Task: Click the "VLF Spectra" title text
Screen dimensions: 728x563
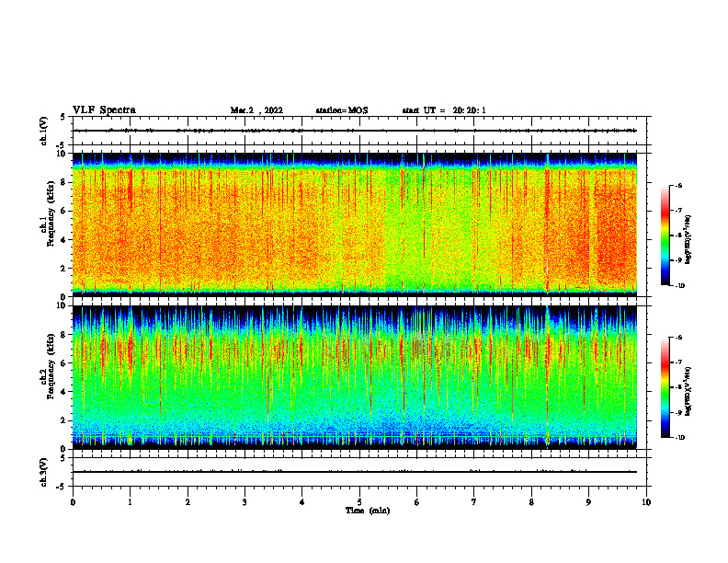Action: (x=105, y=110)
